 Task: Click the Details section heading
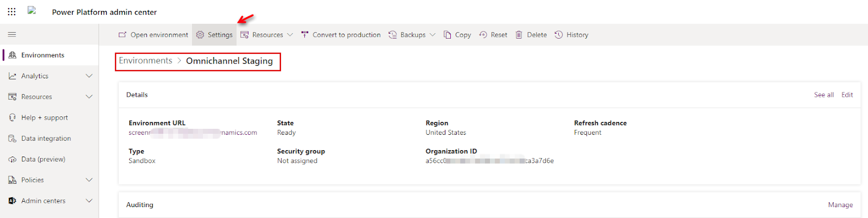coord(137,95)
